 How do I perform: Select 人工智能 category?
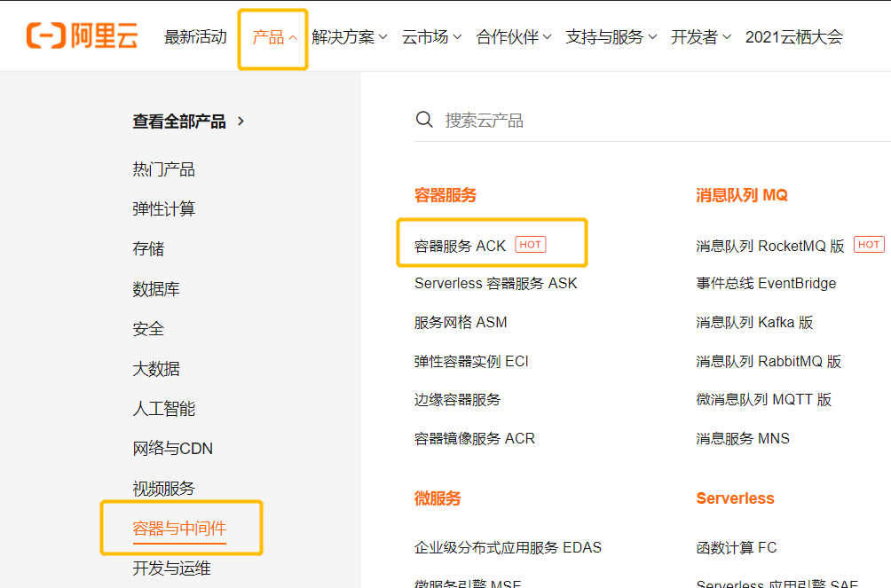[x=163, y=409]
